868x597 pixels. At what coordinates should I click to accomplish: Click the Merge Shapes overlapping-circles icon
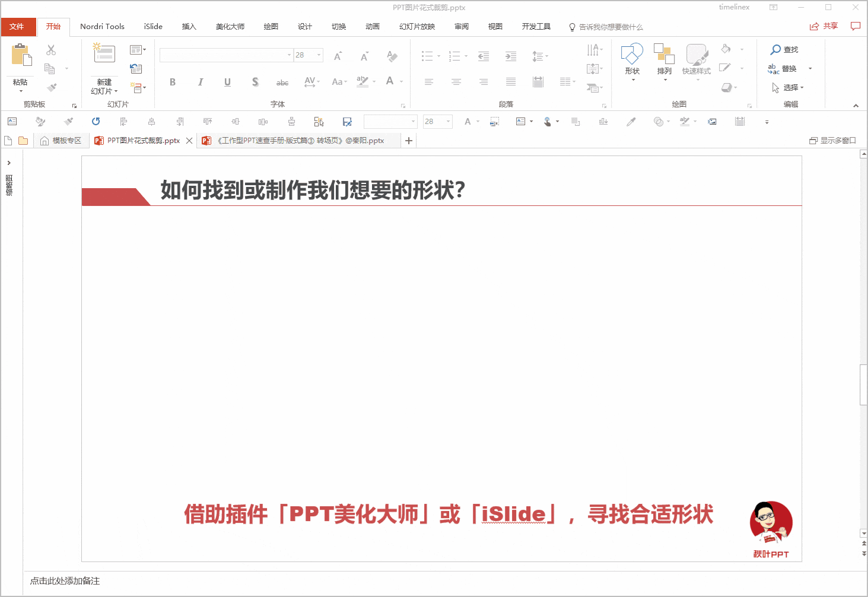(658, 122)
